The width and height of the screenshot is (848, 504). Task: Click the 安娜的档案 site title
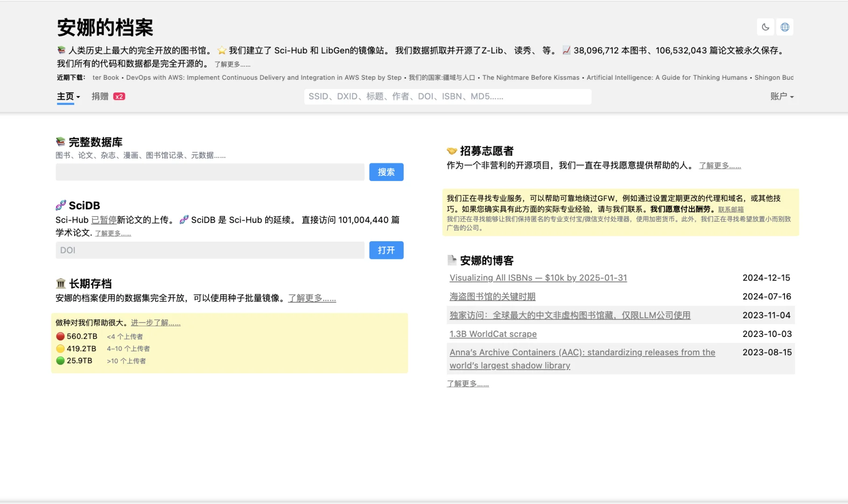[105, 28]
